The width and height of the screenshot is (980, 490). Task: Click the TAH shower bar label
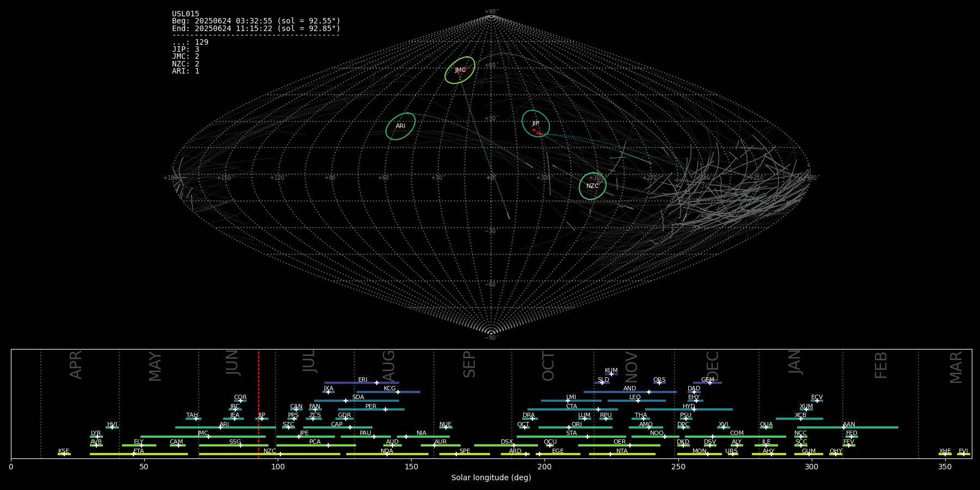[192, 415]
